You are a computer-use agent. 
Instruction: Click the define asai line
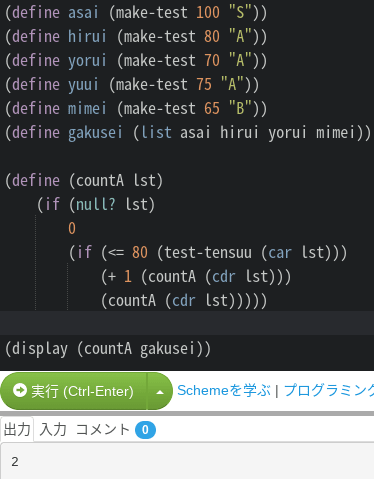click(136, 13)
